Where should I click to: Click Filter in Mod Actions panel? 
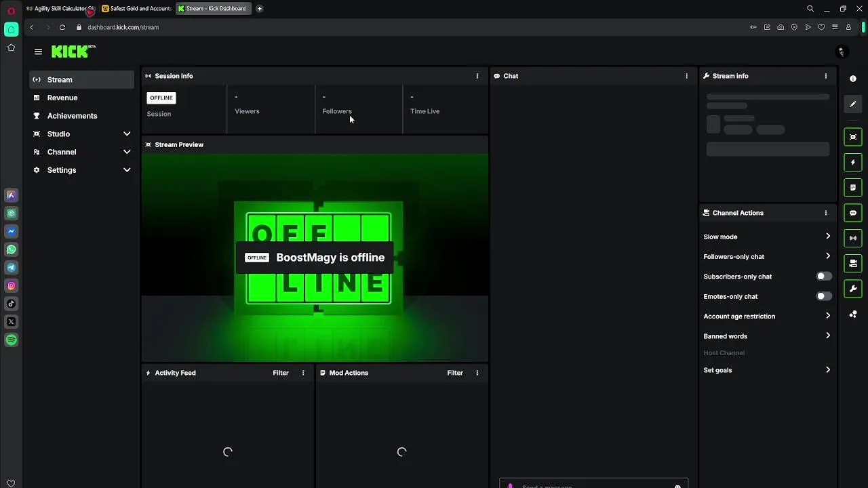click(455, 373)
